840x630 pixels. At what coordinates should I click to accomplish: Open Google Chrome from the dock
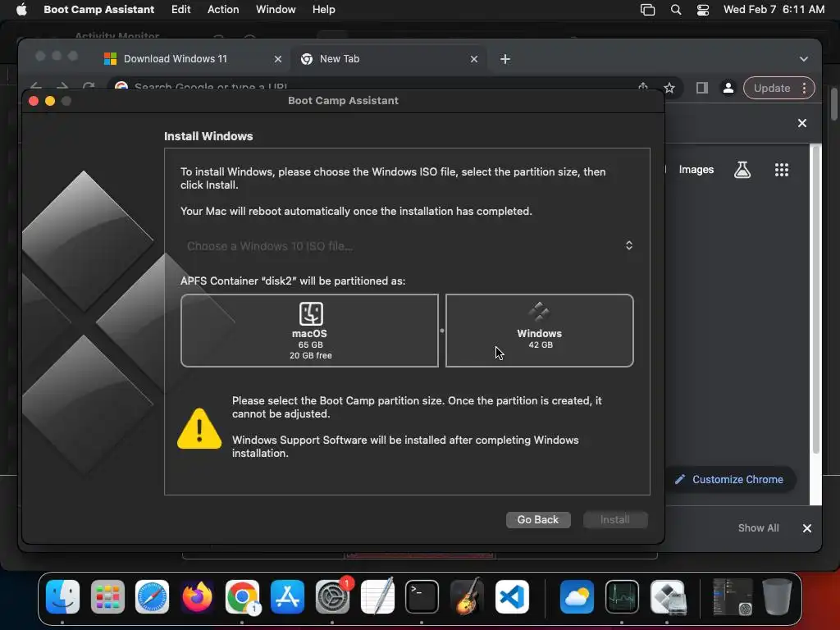click(242, 597)
